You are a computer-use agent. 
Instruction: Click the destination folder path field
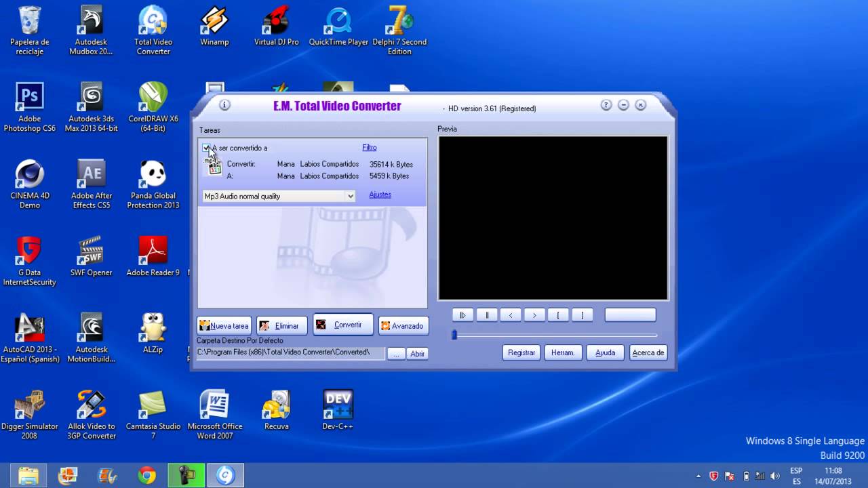click(290, 352)
